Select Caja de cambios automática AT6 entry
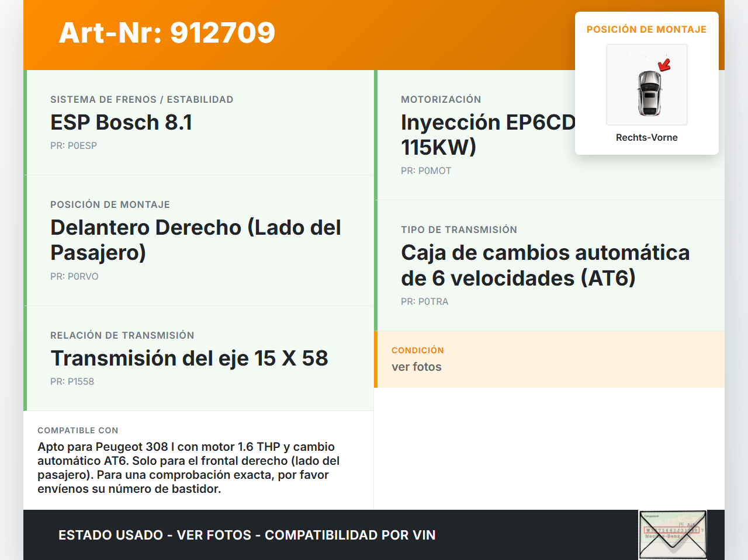The width and height of the screenshot is (748, 560). click(545, 265)
